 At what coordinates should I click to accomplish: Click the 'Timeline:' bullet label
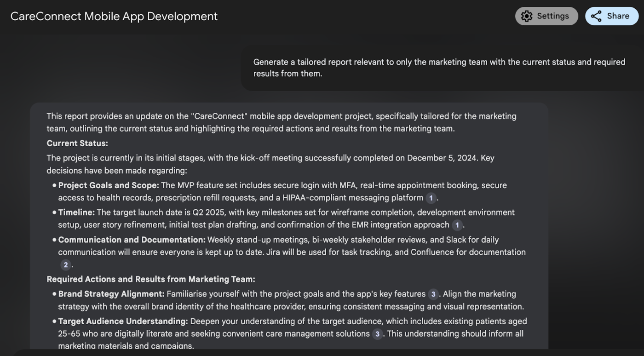click(x=76, y=212)
